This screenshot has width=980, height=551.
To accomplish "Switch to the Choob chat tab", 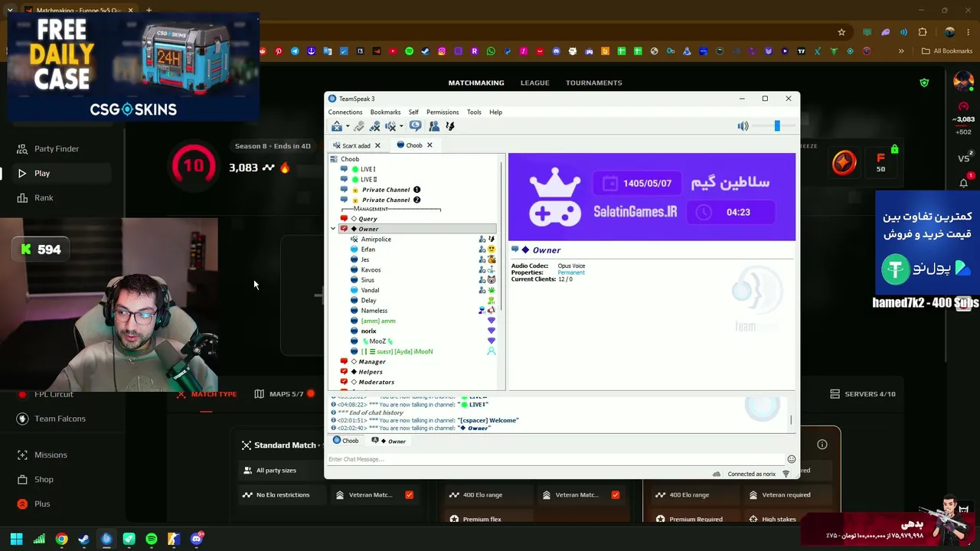I will 345,441.
